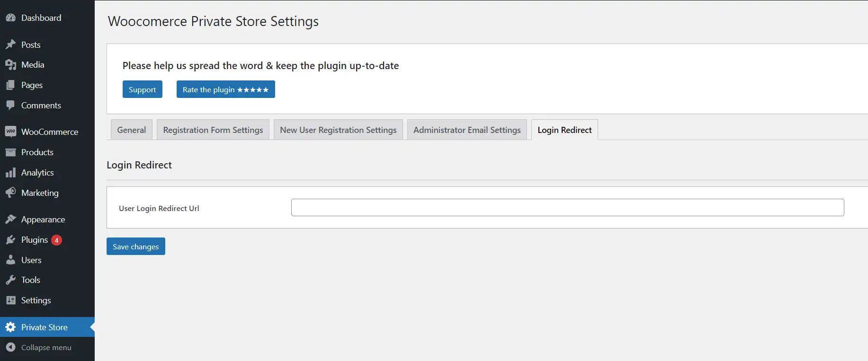868x361 pixels.
Task: Collapse the admin menu via its label
Action: 46,347
